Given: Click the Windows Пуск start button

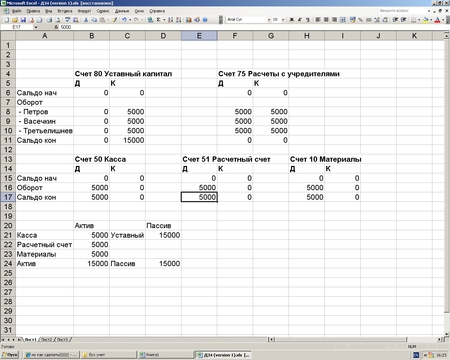Looking at the screenshot, I should pos(10,355).
